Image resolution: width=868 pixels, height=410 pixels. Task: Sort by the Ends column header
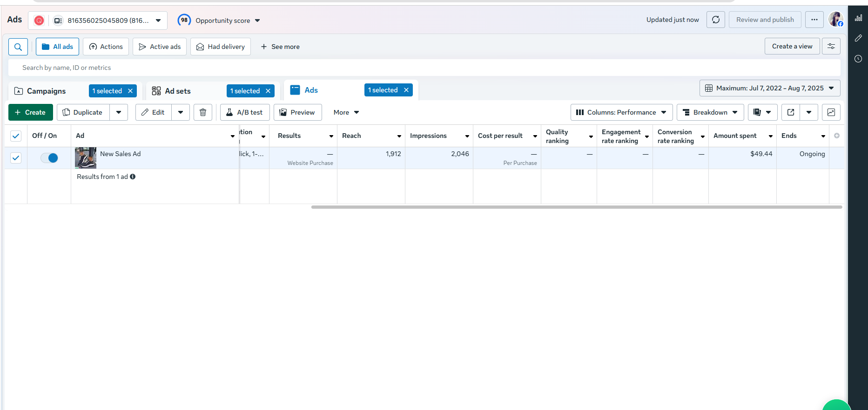(x=802, y=136)
